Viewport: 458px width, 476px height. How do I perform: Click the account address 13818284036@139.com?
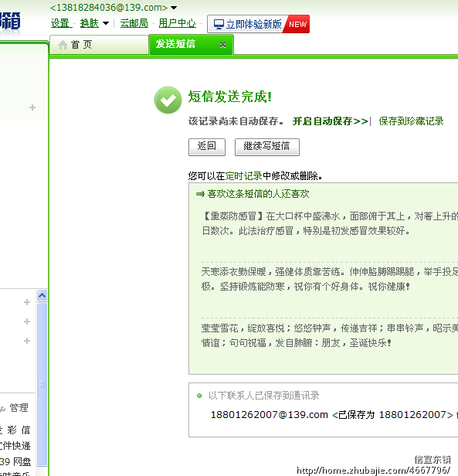[x=109, y=8]
